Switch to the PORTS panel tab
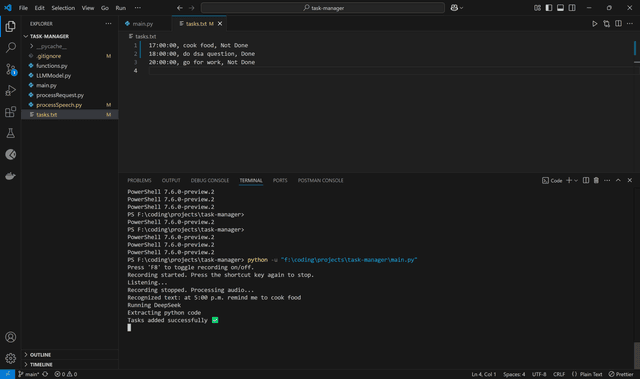 [x=280, y=180]
